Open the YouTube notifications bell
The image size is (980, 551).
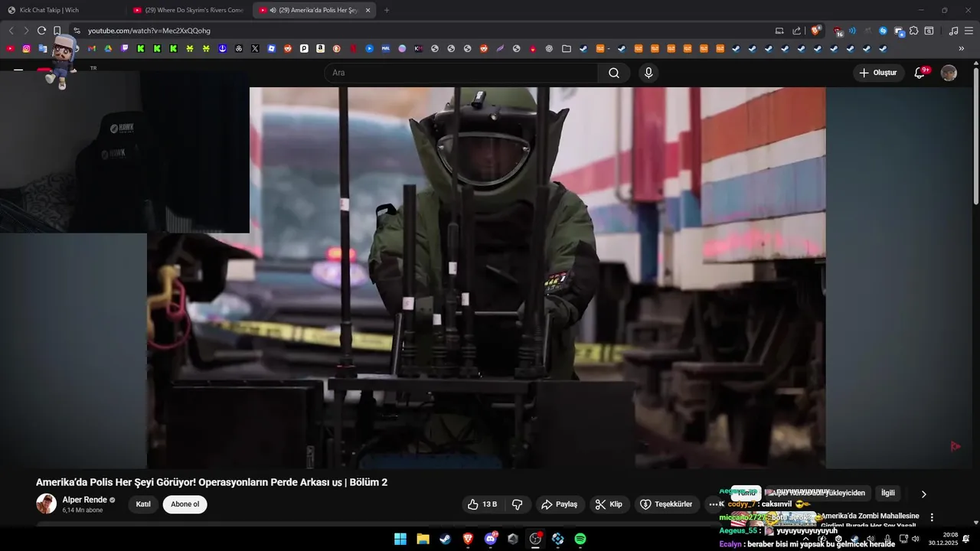(x=920, y=73)
